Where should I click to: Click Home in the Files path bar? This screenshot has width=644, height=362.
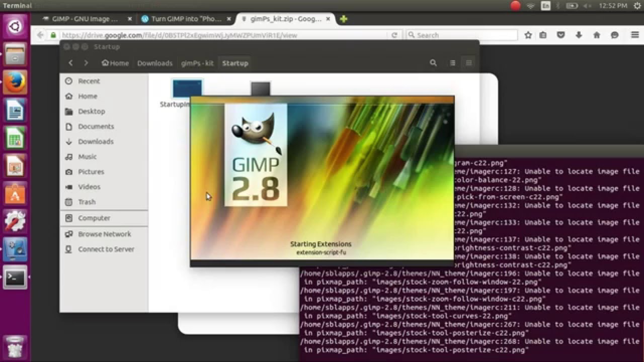click(x=115, y=63)
